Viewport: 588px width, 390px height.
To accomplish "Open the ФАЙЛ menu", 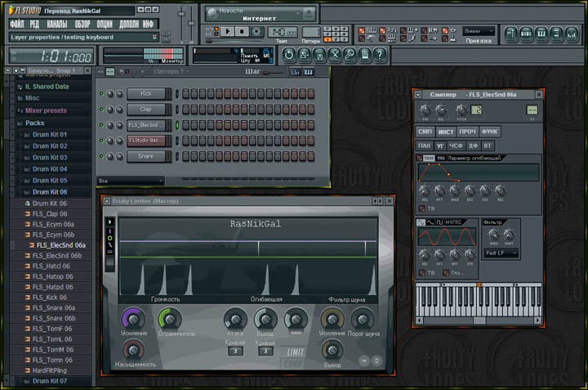I will [17, 25].
